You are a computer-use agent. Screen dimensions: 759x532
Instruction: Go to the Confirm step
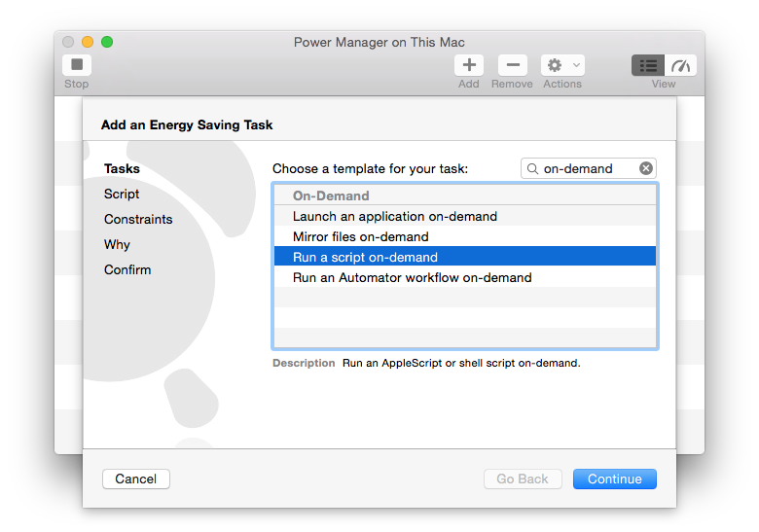click(127, 269)
